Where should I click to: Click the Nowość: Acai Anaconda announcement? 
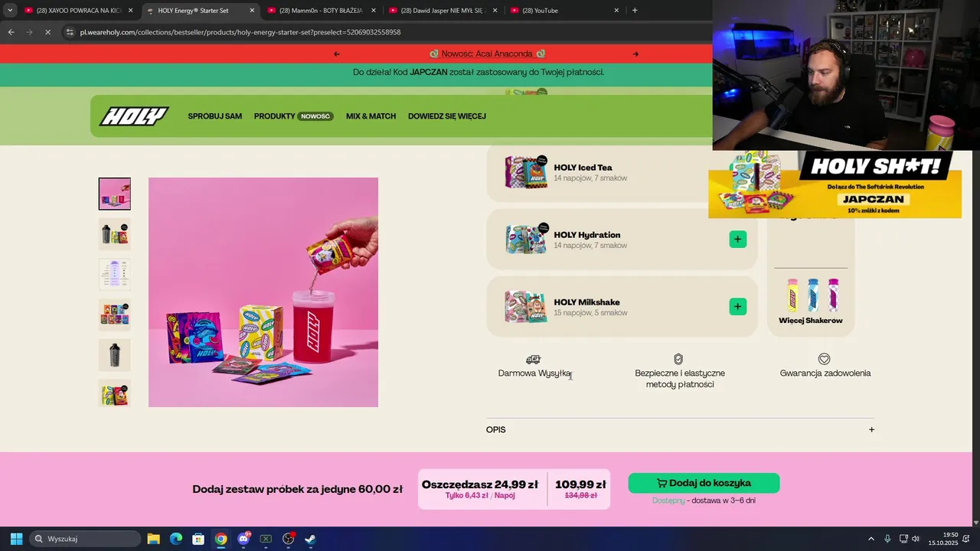click(x=487, y=54)
